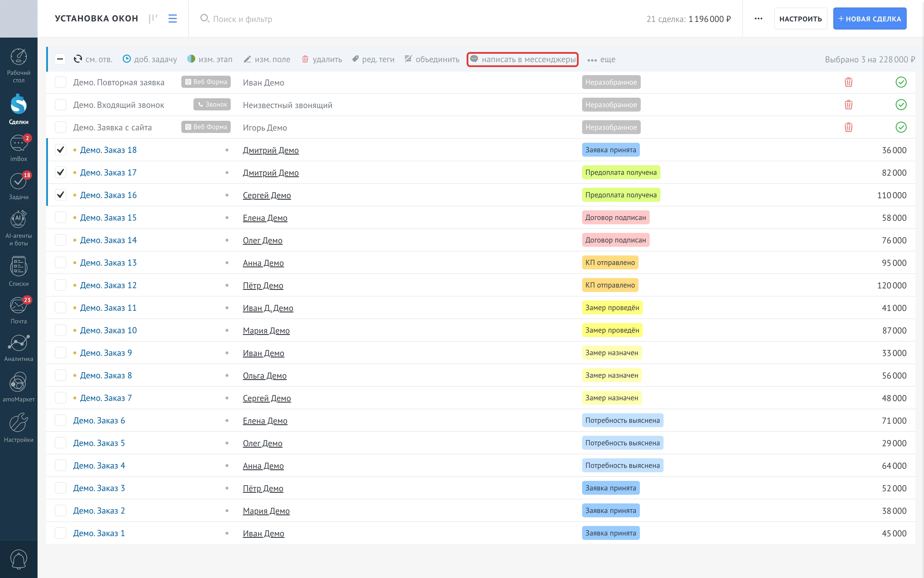Accept the Демо. Входящий звонок lead

901,105
